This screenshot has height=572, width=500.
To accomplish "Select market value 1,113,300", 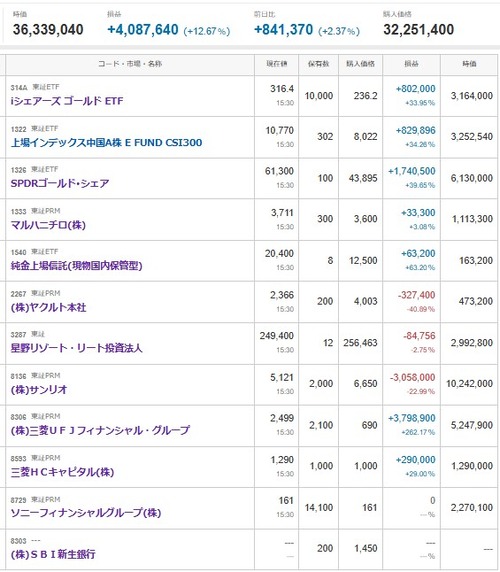I will 472,219.
